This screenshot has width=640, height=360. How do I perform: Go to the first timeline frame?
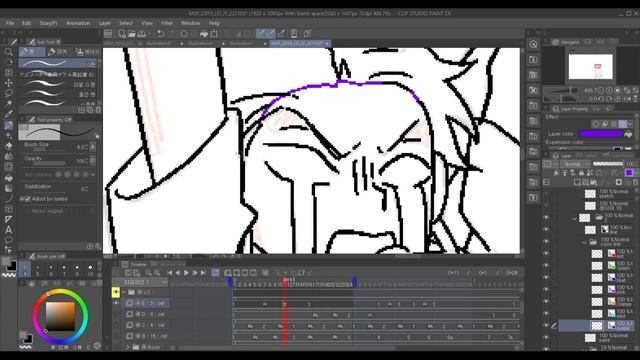(x=170, y=273)
